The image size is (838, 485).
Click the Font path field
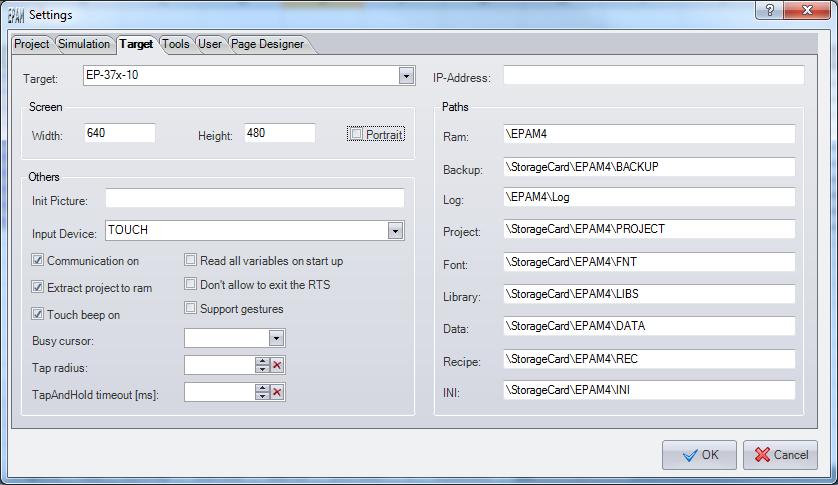pos(649,263)
